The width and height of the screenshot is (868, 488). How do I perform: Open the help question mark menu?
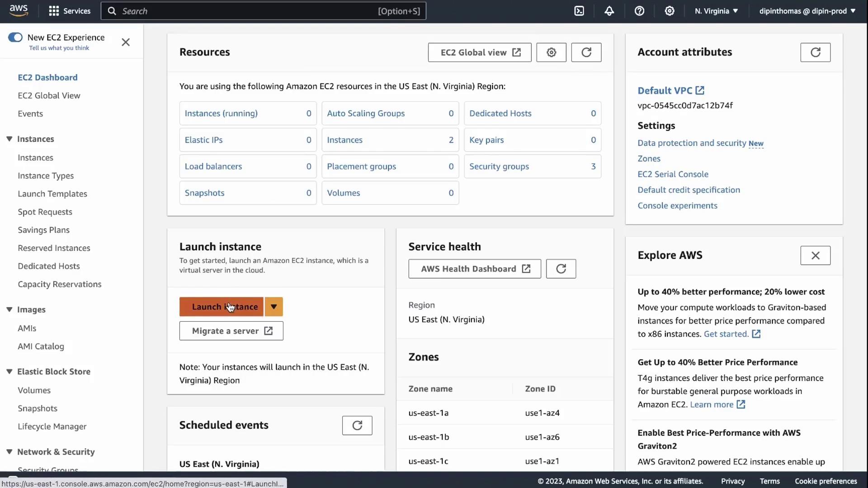pos(639,11)
